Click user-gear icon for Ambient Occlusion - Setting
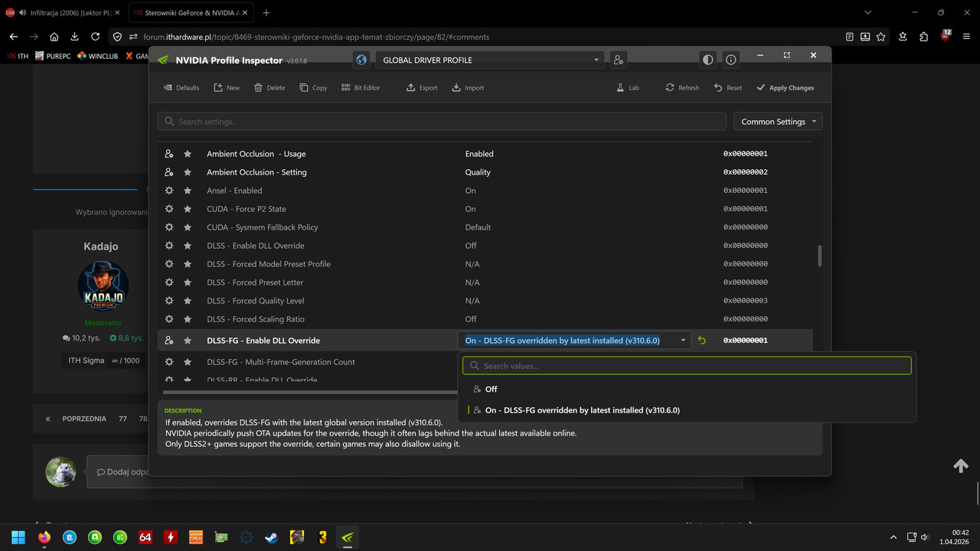The height and width of the screenshot is (551, 980). pyautogui.click(x=169, y=172)
